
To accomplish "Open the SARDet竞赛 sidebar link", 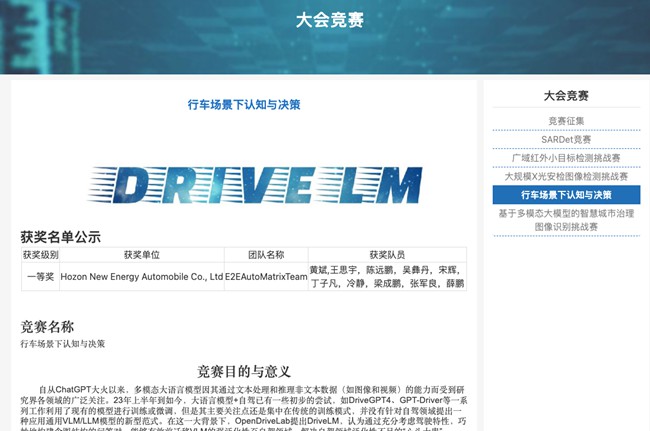I will click(566, 139).
